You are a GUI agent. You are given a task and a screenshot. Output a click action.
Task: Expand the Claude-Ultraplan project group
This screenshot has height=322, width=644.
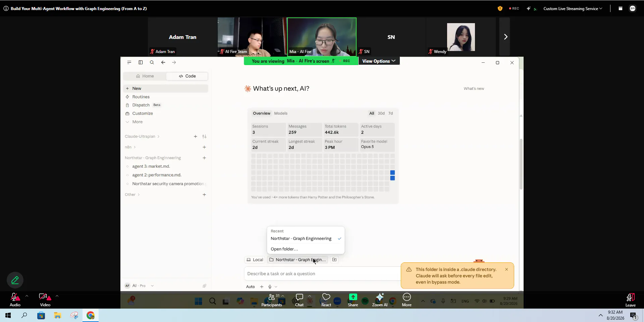(142, 137)
